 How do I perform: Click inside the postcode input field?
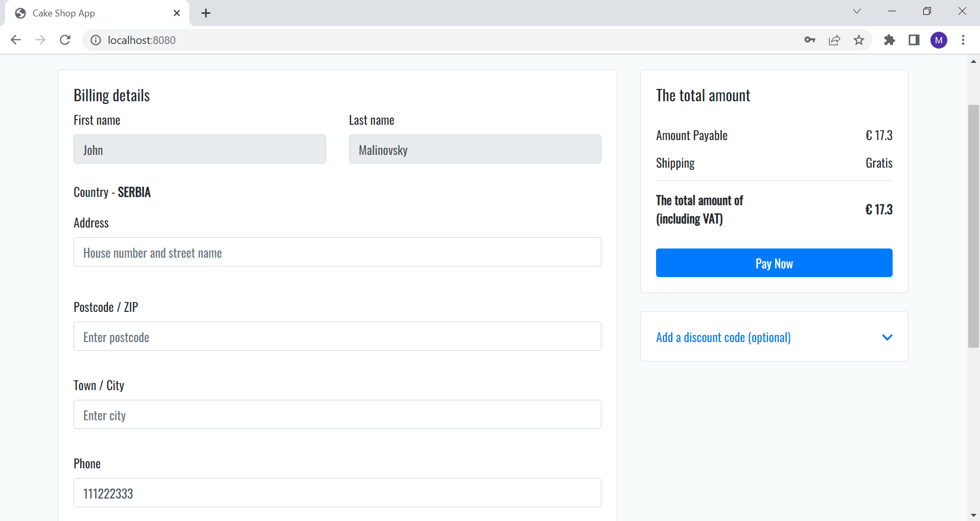pyautogui.click(x=337, y=336)
